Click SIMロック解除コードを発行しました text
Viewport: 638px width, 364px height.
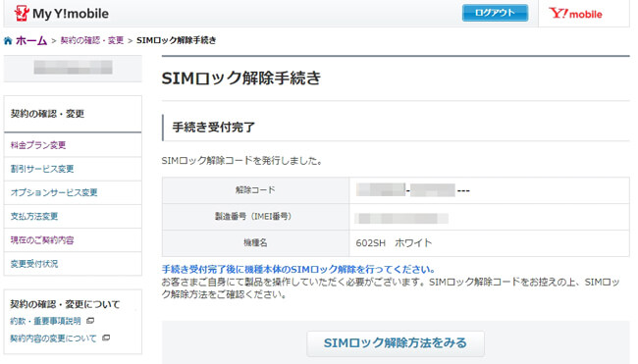[x=242, y=161]
